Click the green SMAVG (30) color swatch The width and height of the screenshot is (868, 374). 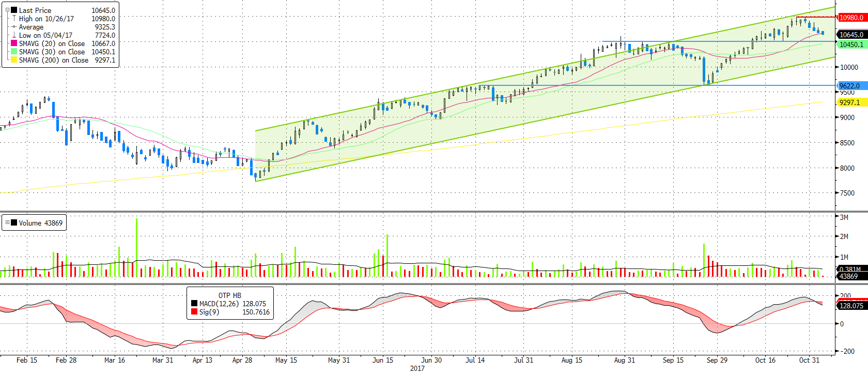tap(14, 52)
